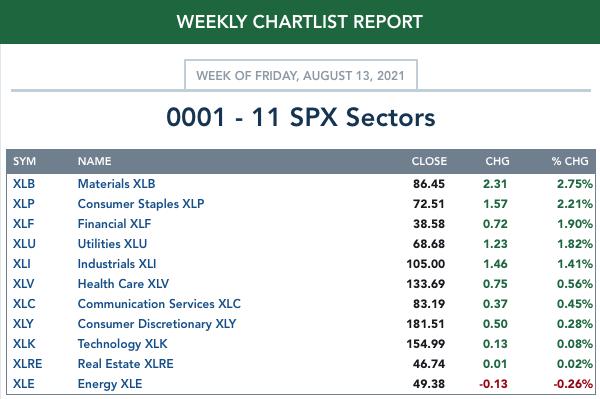Open Consumer Staples XLP chart link
Viewport: 600px width, 399px height.
[141, 204]
